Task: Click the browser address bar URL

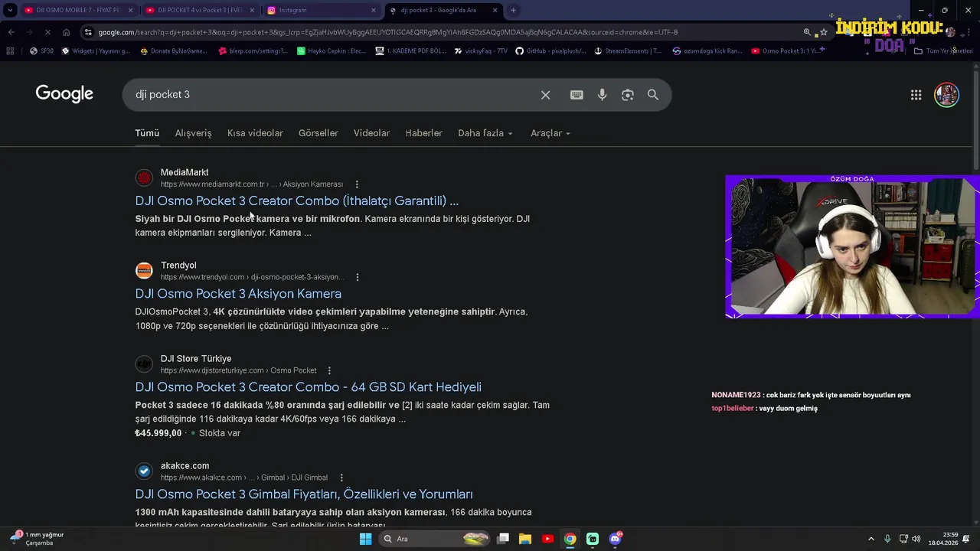Action: 387,32
